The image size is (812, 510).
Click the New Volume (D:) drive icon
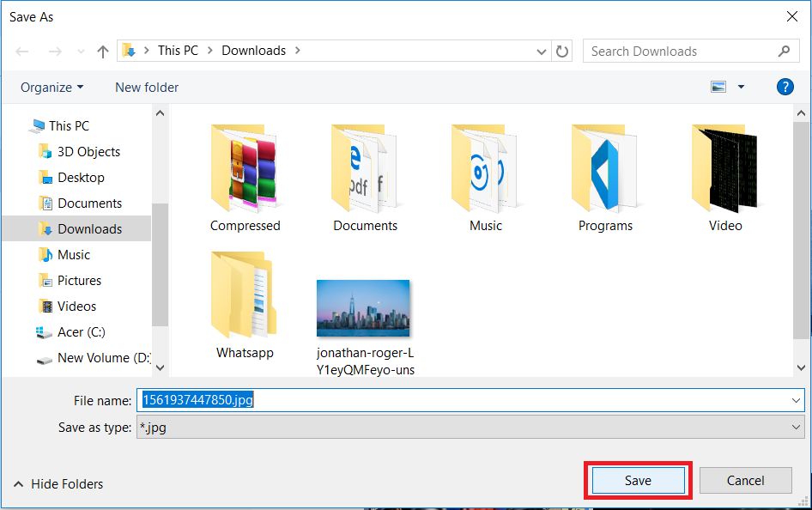(x=45, y=360)
